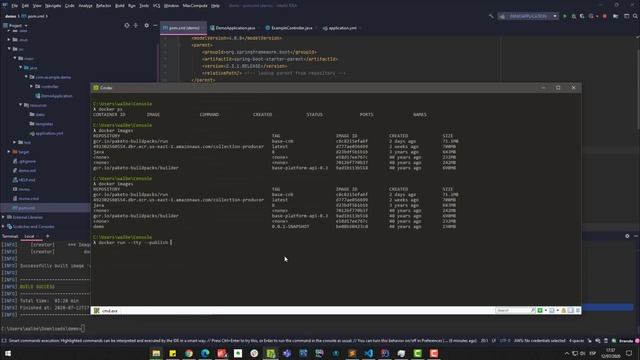Click UTF-8 encoding in status bar
The width and height of the screenshot is (640, 360).
[505, 340]
